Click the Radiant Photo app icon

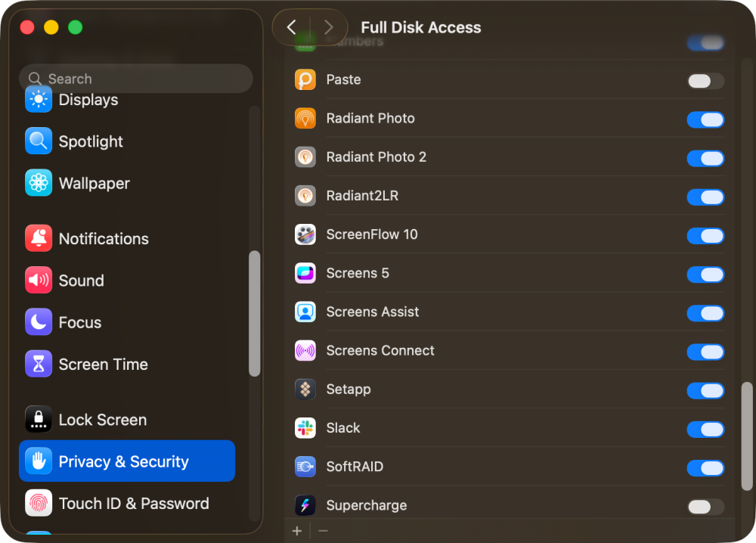tap(305, 119)
